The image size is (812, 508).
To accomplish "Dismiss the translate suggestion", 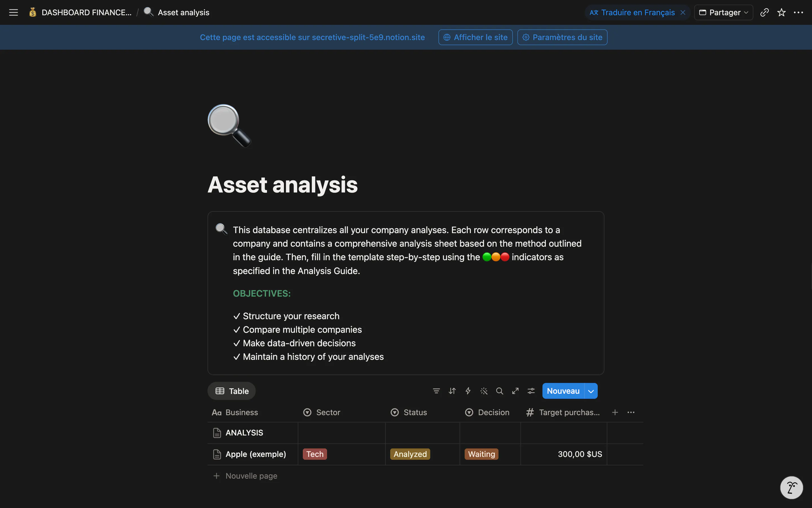I will (683, 12).
